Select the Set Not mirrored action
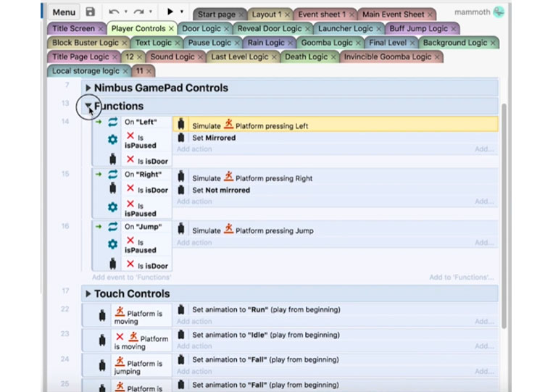 tap(336, 190)
